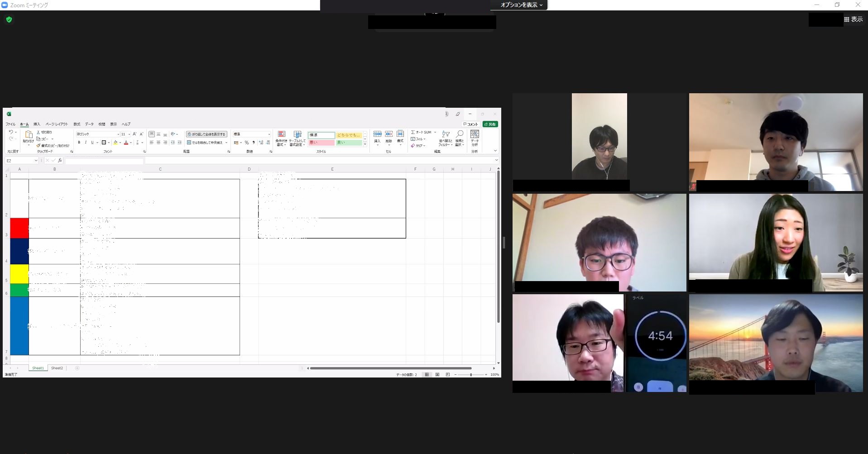Image resolution: width=868 pixels, height=454 pixels.
Task: Expand the E2 name box dropdown
Action: 36,161
